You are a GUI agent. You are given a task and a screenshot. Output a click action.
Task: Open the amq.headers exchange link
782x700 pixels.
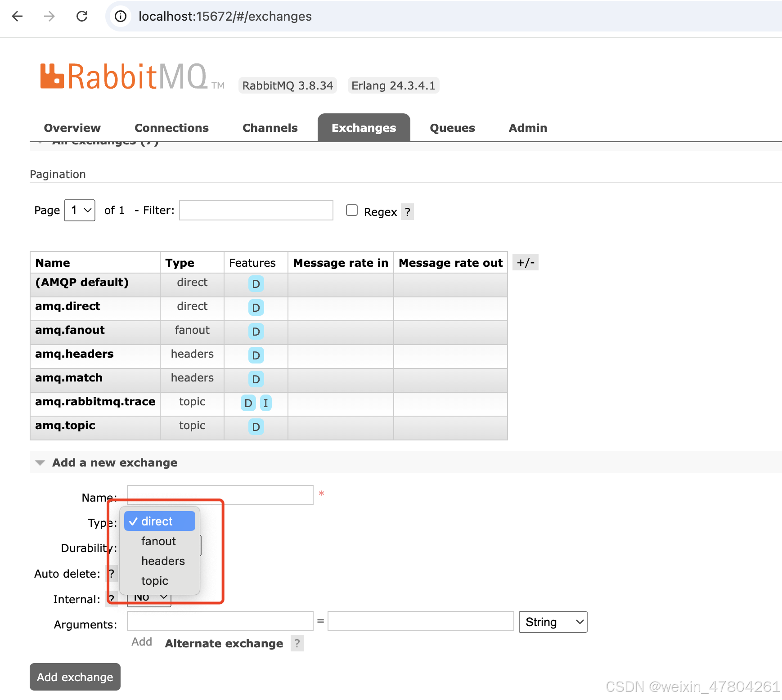pos(74,354)
